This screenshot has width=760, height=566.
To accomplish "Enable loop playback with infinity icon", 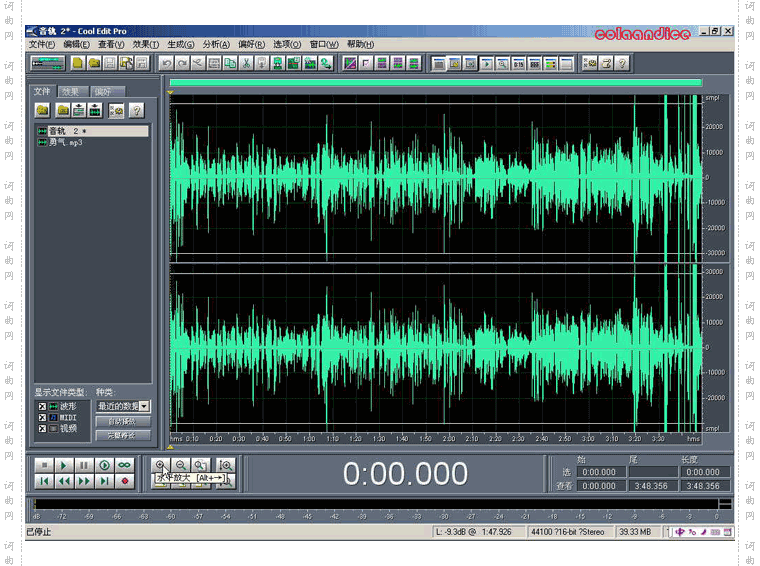I will pos(125,466).
